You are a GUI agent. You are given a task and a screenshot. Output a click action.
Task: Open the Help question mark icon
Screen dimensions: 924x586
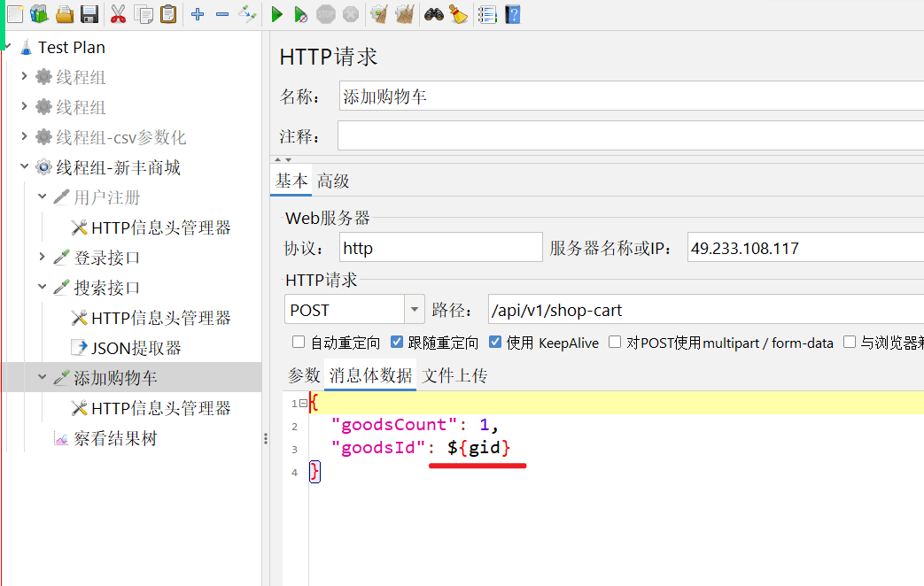click(513, 14)
